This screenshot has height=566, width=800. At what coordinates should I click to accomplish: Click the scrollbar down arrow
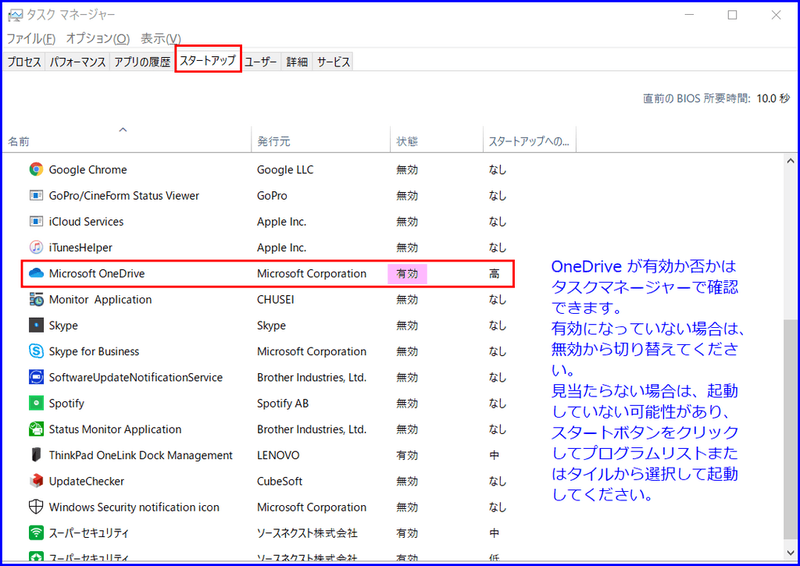(x=790, y=553)
